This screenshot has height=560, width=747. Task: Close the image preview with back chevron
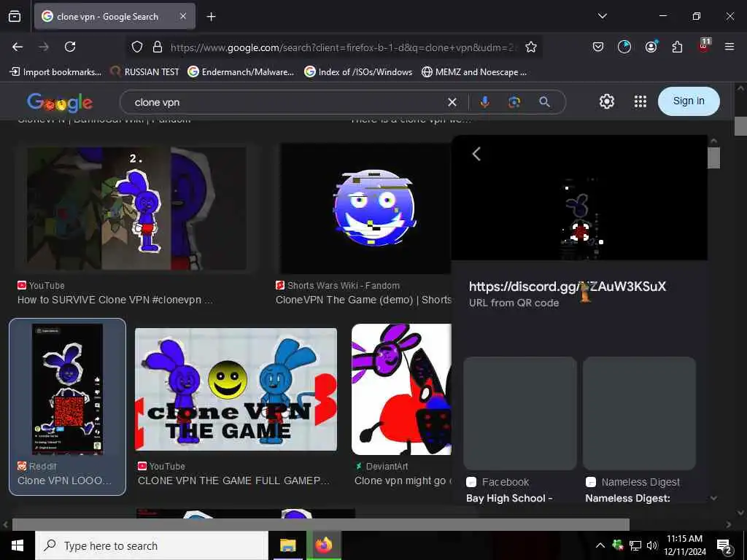click(x=476, y=154)
